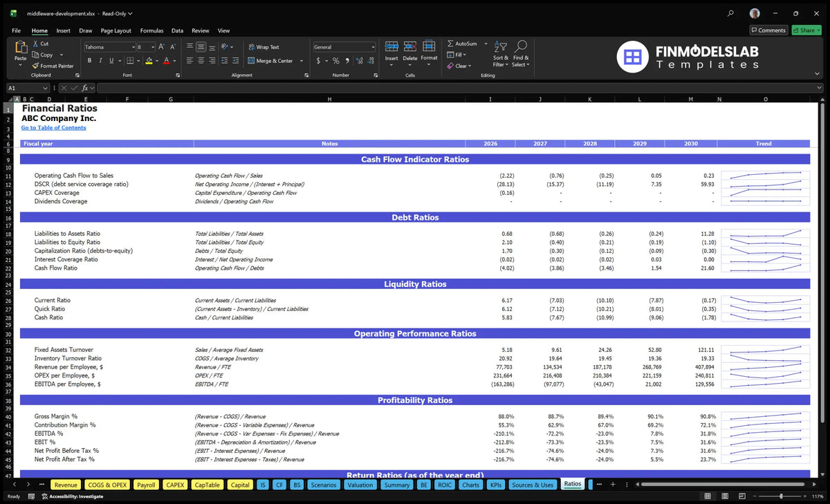Click the search magnifier in title bar
Image resolution: width=830 pixels, height=504 pixels.
731,13
